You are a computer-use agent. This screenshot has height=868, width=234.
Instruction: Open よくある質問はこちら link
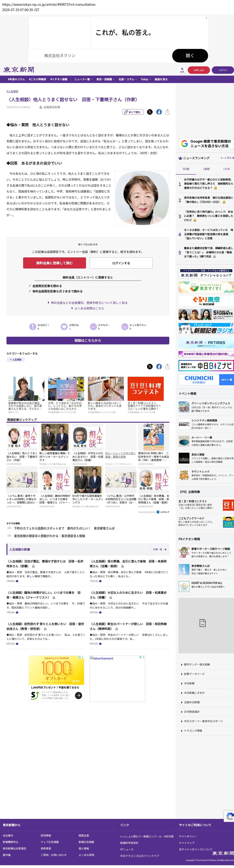(88, 308)
